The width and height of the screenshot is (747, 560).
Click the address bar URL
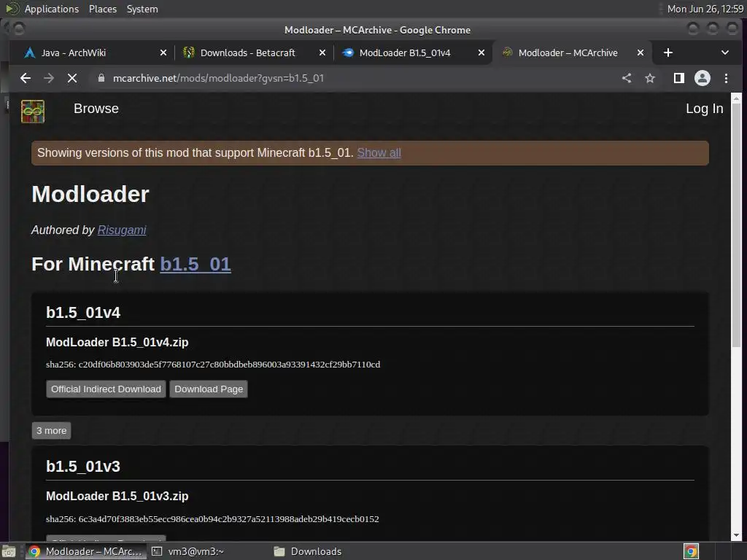click(218, 78)
